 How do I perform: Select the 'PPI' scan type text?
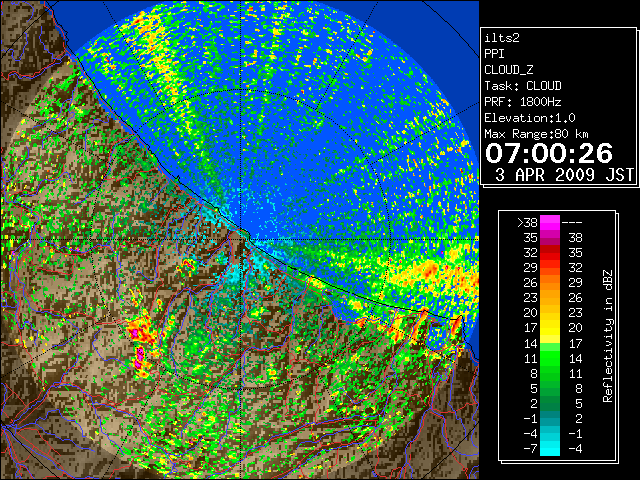(x=494, y=54)
